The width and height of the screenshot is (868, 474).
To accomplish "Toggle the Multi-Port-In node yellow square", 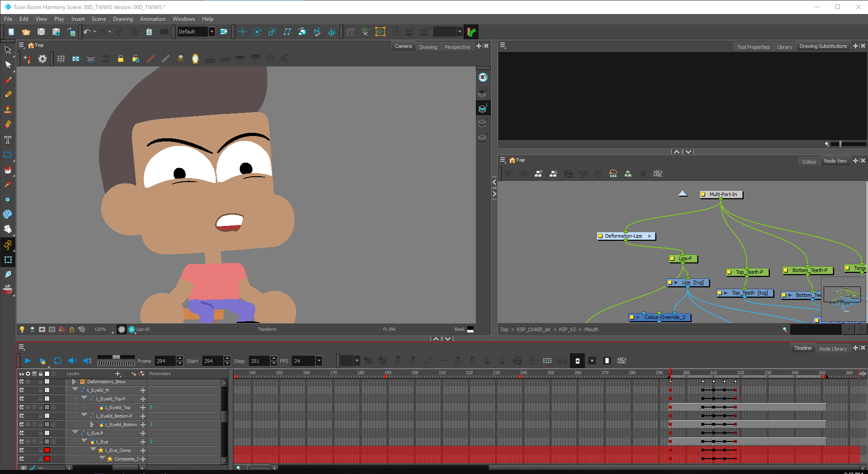I will (703, 194).
